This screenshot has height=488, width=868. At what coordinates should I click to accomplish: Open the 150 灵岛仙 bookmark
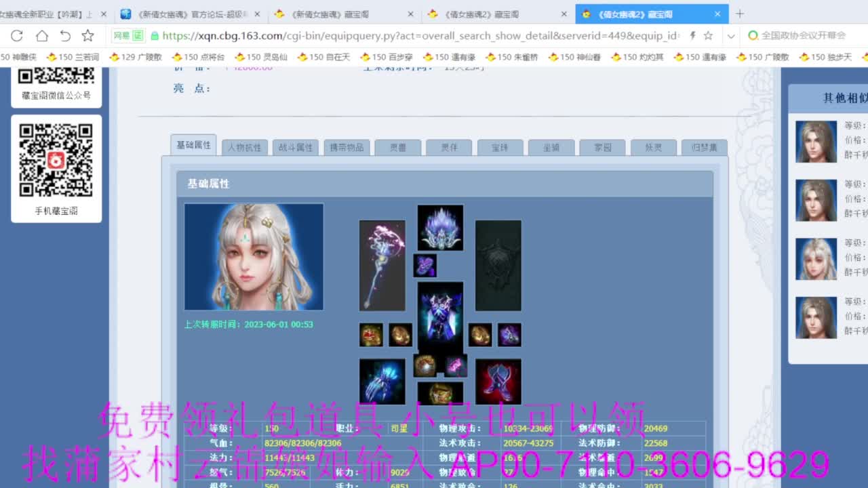261,58
